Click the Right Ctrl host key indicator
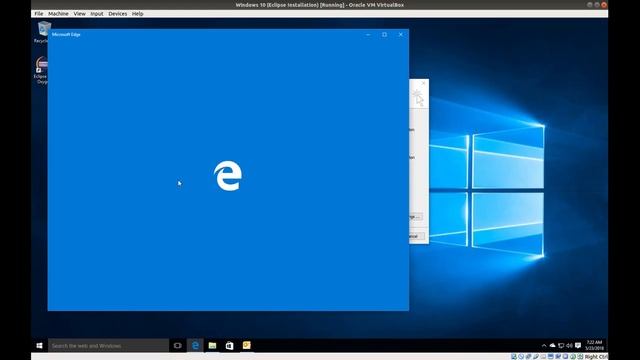This screenshot has width=640, height=360. [x=596, y=357]
